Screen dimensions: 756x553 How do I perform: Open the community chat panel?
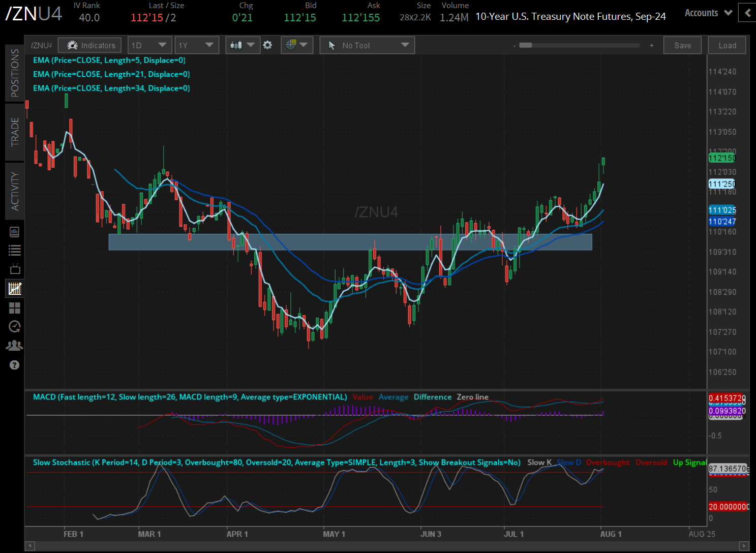[14, 345]
